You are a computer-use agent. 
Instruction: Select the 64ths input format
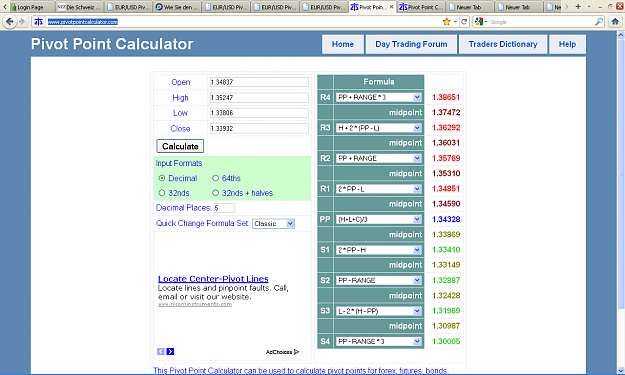(x=216, y=178)
